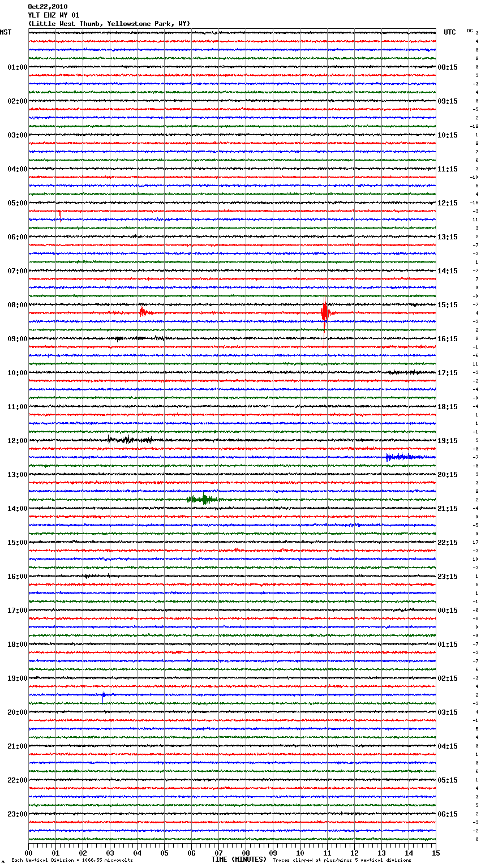481x868 pixels.
Task: Click the '09:15' UTC time label
Action: [448, 101]
